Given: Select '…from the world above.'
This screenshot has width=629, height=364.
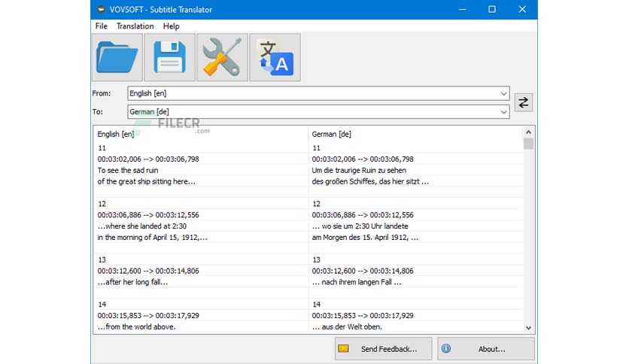Looking at the screenshot, I should point(136,326).
